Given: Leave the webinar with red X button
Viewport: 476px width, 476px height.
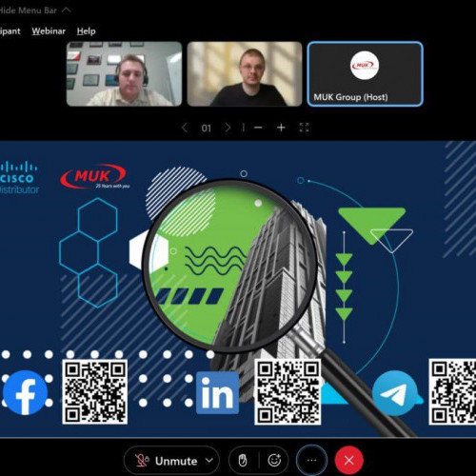Looking at the screenshot, I should click(x=349, y=460).
